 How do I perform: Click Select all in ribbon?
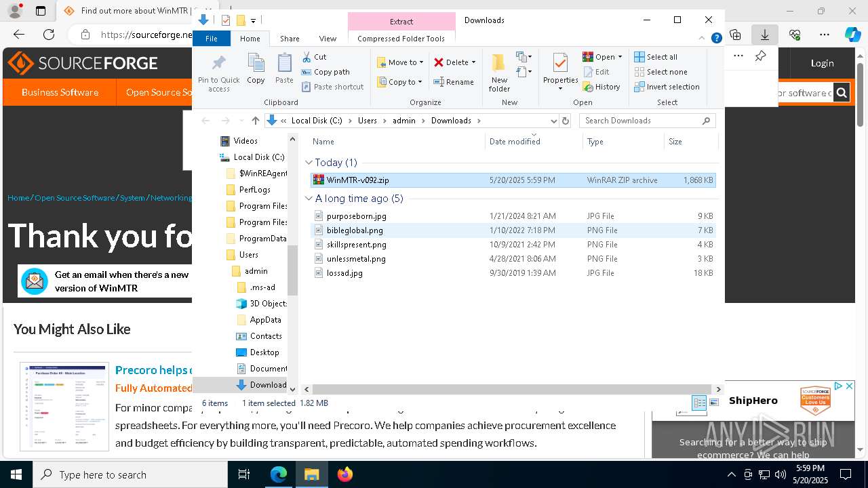[x=655, y=57]
